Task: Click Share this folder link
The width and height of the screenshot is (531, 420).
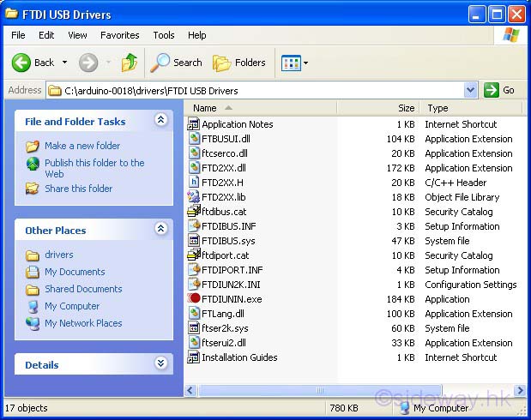Action: (x=79, y=189)
